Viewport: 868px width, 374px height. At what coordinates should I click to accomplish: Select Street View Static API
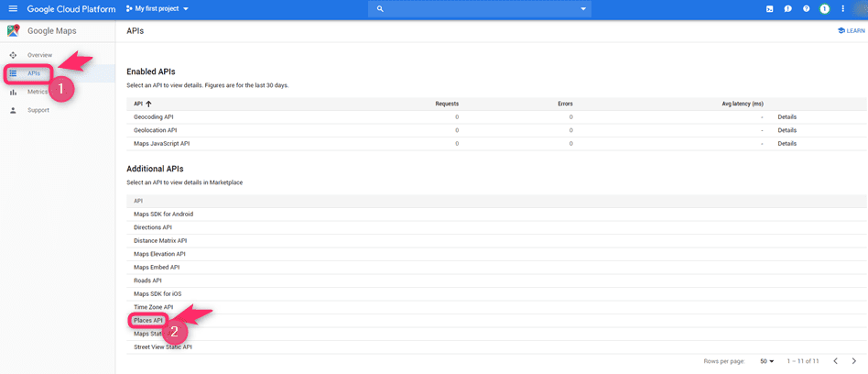click(163, 346)
